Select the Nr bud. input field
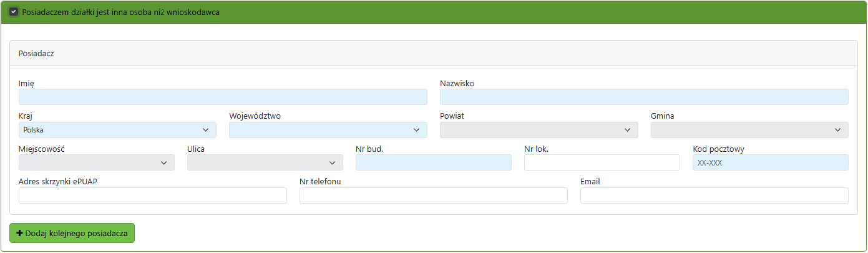 tap(433, 162)
